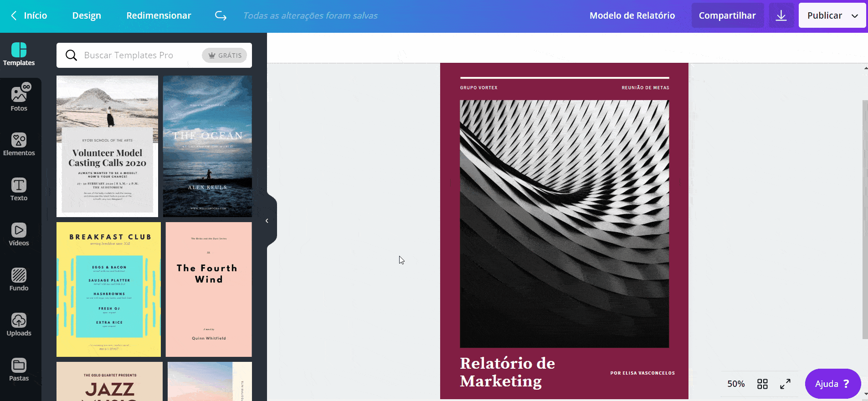868x401 pixels.
Task: Click the Compartilhar button
Action: (727, 15)
